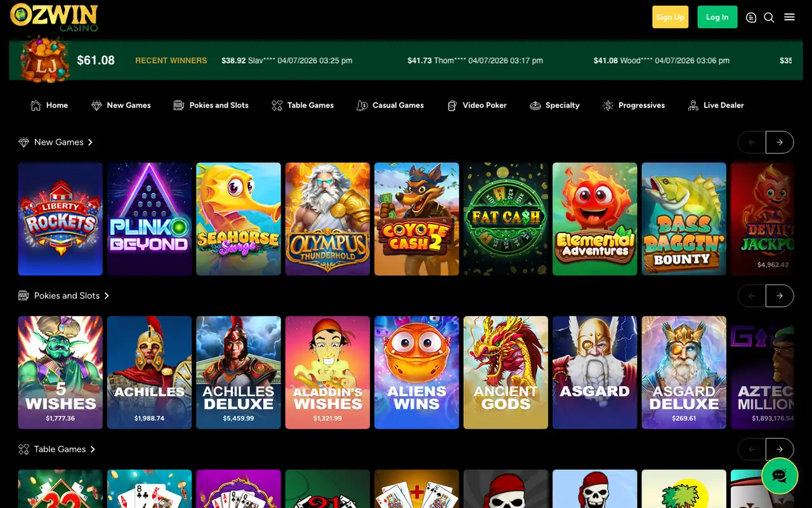Image resolution: width=812 pixels, height=508 pixels.
Task: Open the search magnifier icon
Action: click(x=769, y=18)
